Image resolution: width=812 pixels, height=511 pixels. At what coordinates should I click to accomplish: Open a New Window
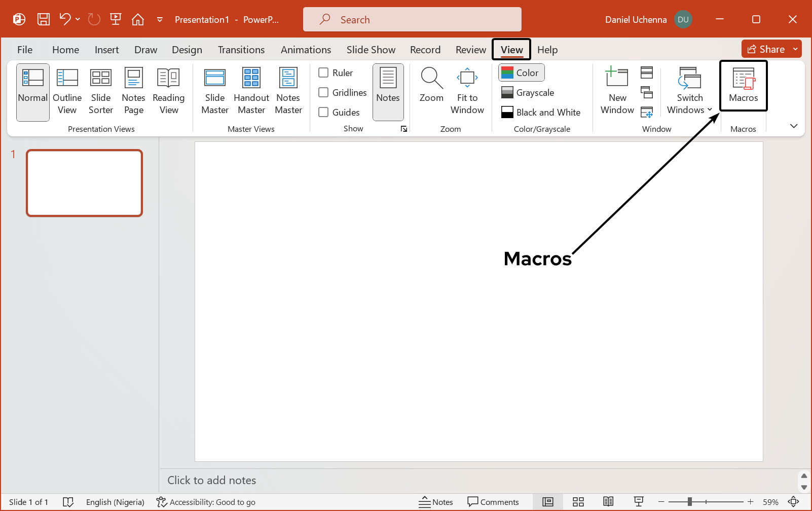[617, 91]
